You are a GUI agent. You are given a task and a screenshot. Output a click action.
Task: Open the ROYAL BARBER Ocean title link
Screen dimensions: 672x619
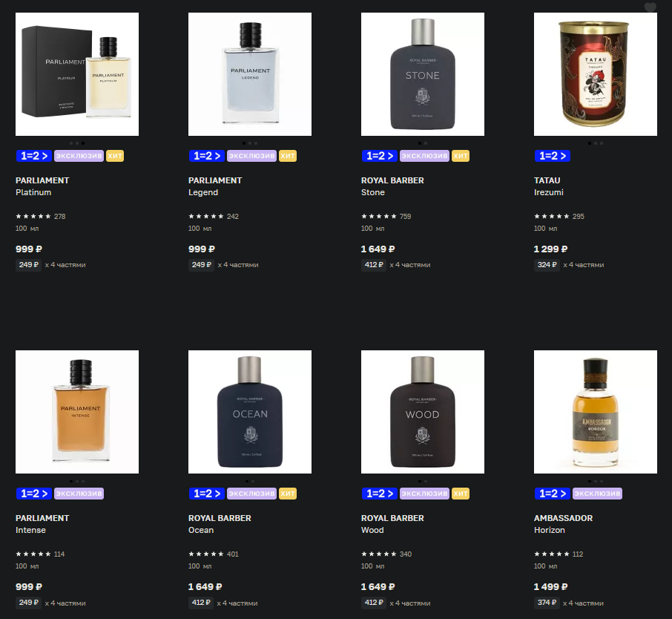tap(220, 524)
